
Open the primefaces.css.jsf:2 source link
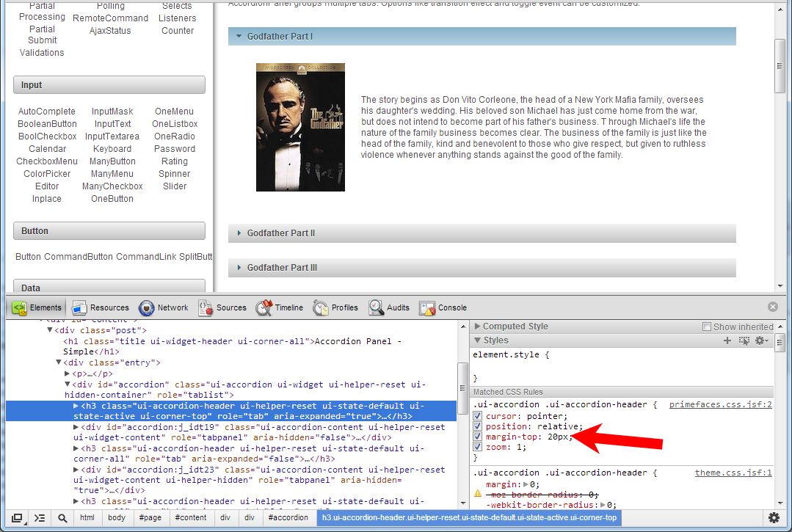[x=720, y=404]
